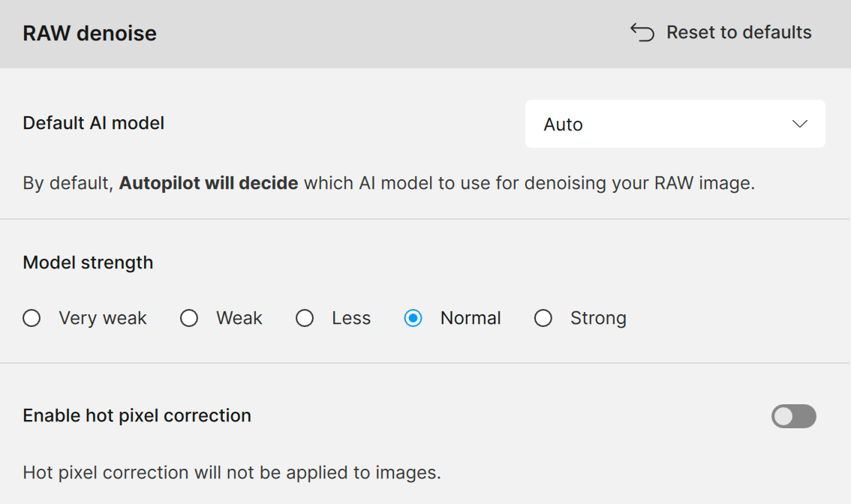Click the "Default AI model" setting label

[x=94, y=123]
